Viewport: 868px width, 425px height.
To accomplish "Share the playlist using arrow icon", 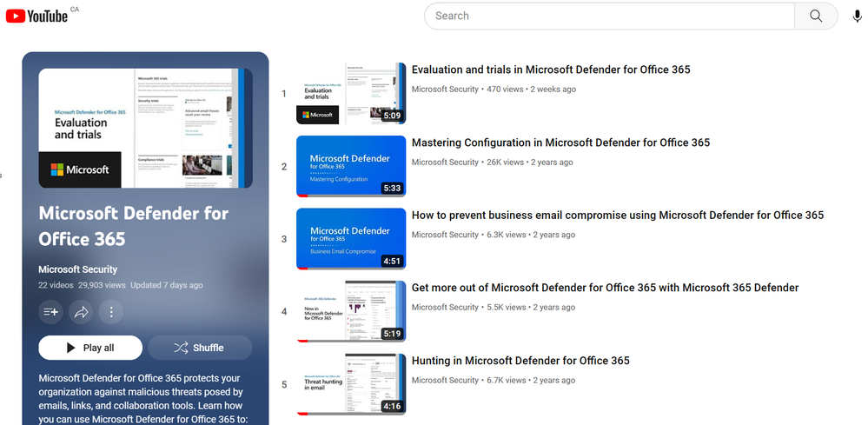I will [81, 312].
